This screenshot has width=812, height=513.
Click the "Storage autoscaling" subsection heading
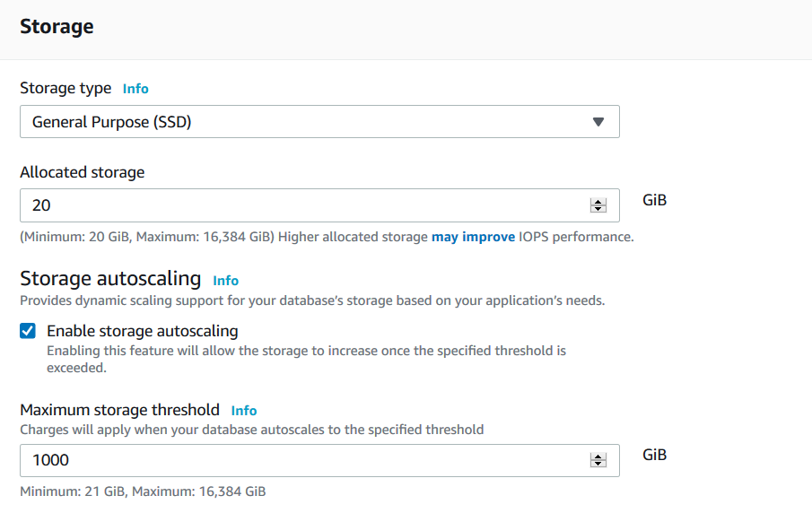(x=110, y=279)
